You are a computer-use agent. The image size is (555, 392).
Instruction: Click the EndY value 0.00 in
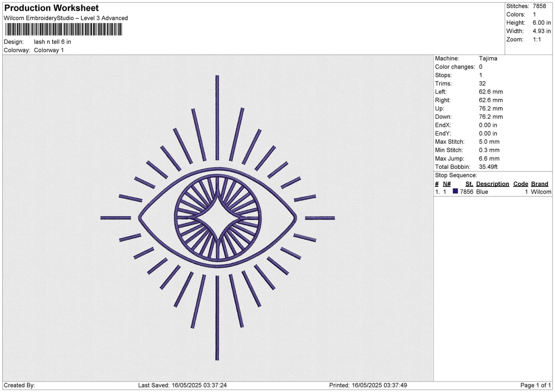[x=488, y=133]
